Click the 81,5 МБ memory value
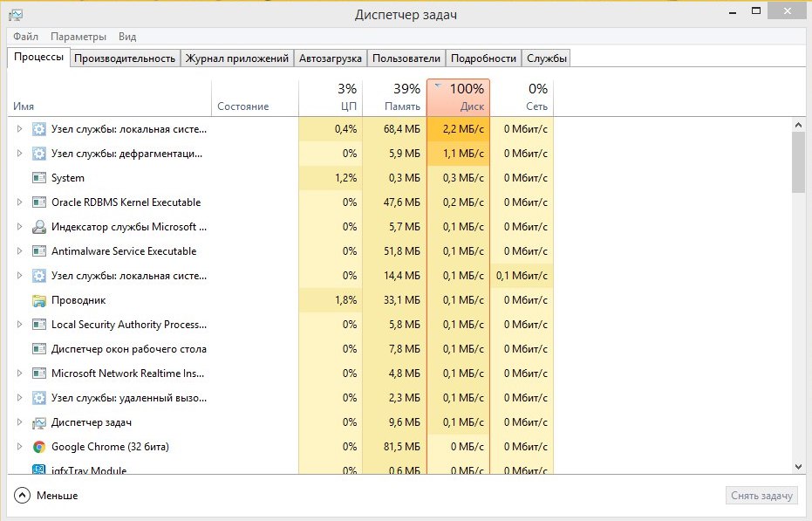The height and width of the screenshot is (521, 812). point(402,447)
